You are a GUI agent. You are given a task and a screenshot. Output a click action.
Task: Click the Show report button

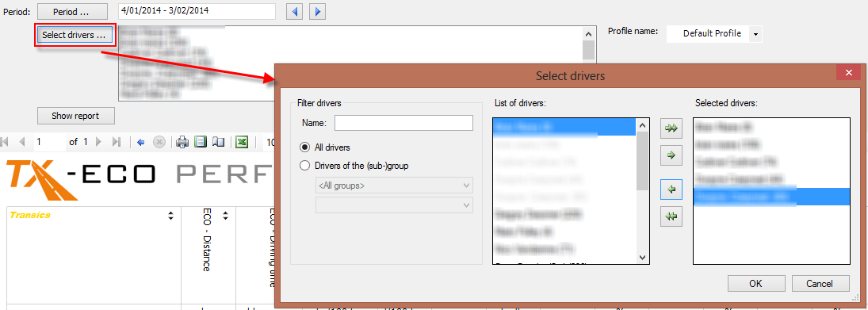pos(75,116)
